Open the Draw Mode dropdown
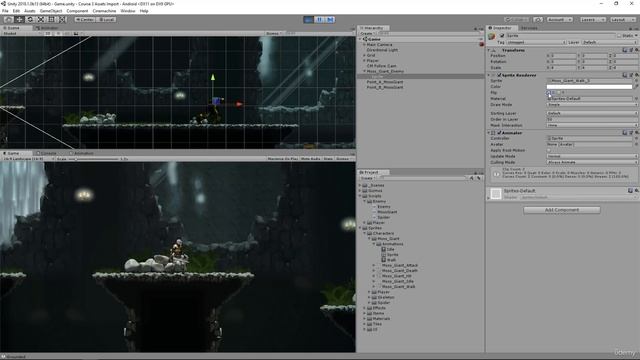 tap(592, 105)
